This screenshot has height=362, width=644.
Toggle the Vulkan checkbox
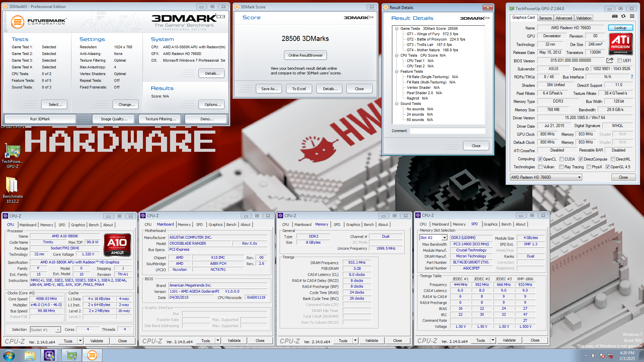540,167
